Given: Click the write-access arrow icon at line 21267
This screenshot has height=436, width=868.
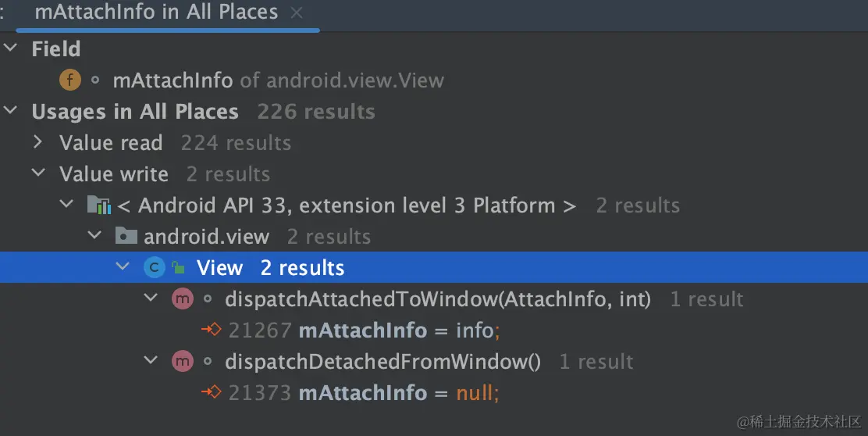Looking at the screenshot, I should (x=211, y=330).
